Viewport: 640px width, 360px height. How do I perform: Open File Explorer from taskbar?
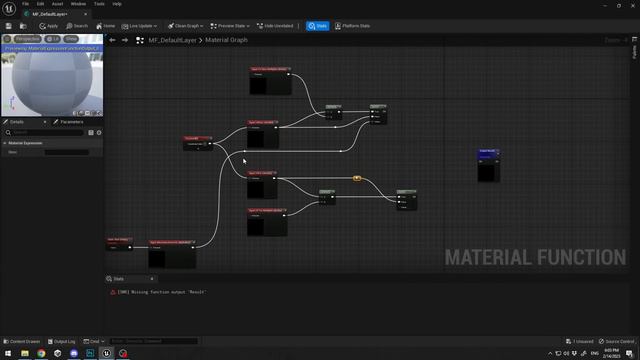point(25,353)
